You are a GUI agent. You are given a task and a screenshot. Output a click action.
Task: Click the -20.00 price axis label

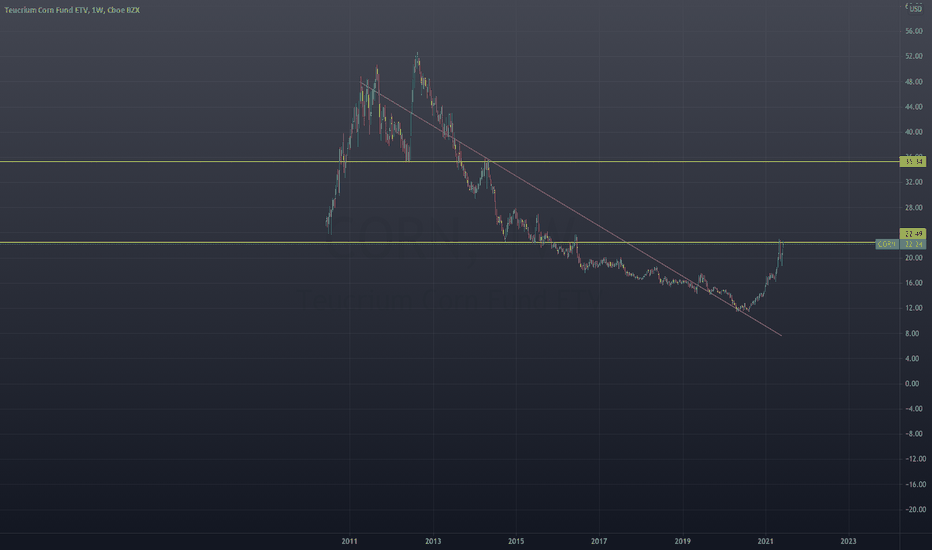(915, 510)
